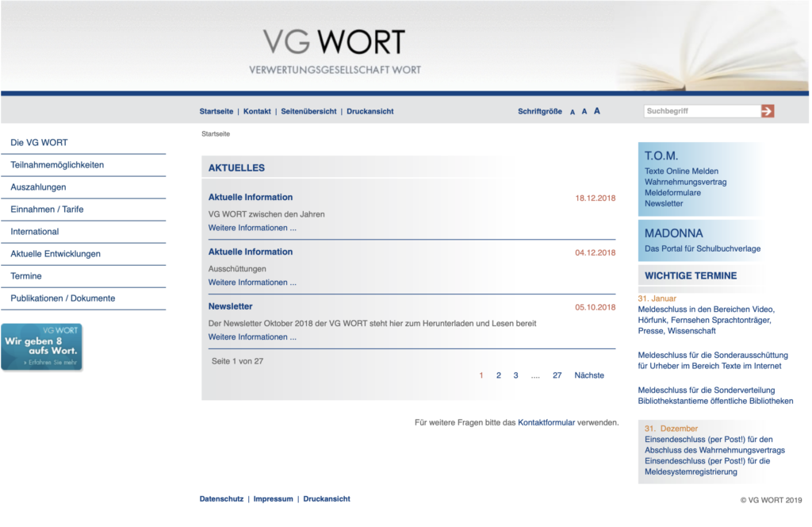Open Wahrnehmungsvertrag in the T.O.M. box

(x=686, y=182)
